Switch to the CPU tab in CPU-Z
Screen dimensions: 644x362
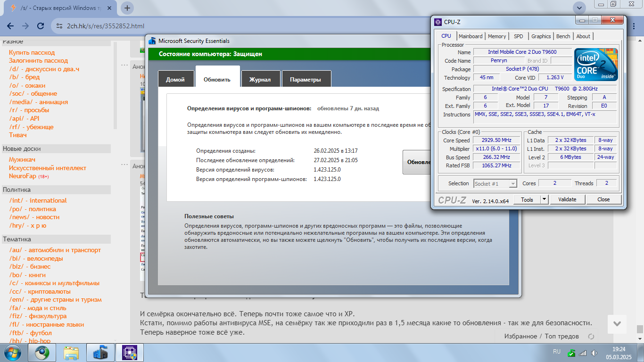point(446,36)
